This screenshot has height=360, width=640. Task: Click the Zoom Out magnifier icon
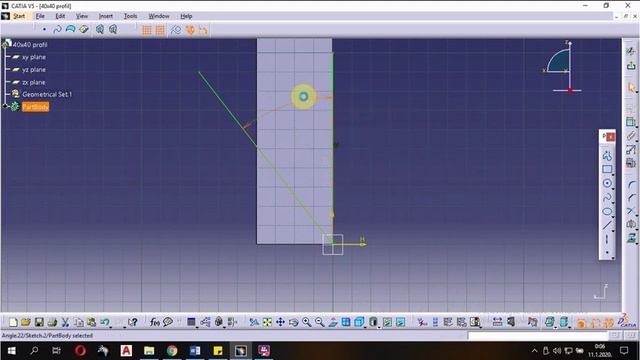pyautogui.click(x=320, y=322)
